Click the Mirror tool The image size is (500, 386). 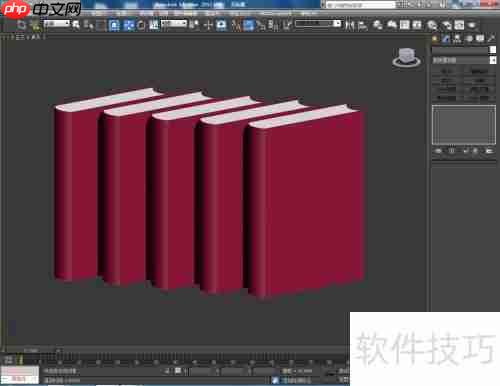(x=349, y=25)
